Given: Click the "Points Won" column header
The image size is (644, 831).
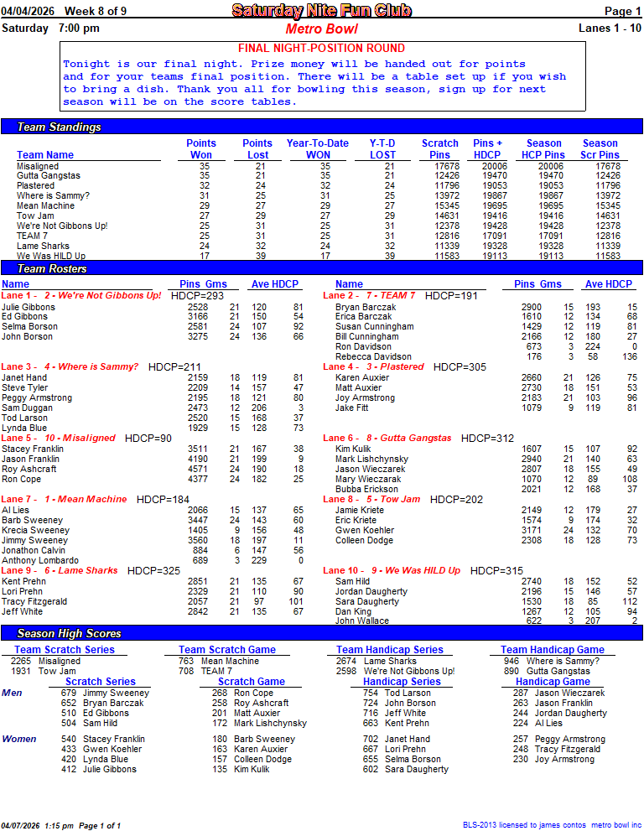Looking at the screenshot, I should coord(201,149).
